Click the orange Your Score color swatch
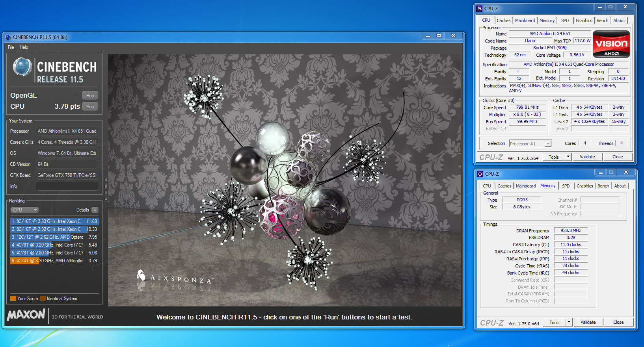Viewport: 644px width, 347px height. pyautogui.click(x=13, y=299)
